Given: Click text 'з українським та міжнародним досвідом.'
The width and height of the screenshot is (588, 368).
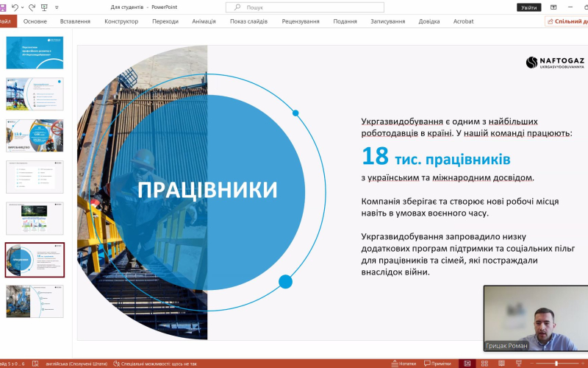Looking at the screenshot, I should (448, 177).
